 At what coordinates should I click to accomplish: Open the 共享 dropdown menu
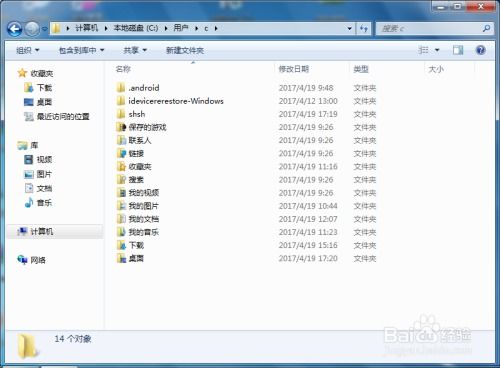[x=135, y=50]
